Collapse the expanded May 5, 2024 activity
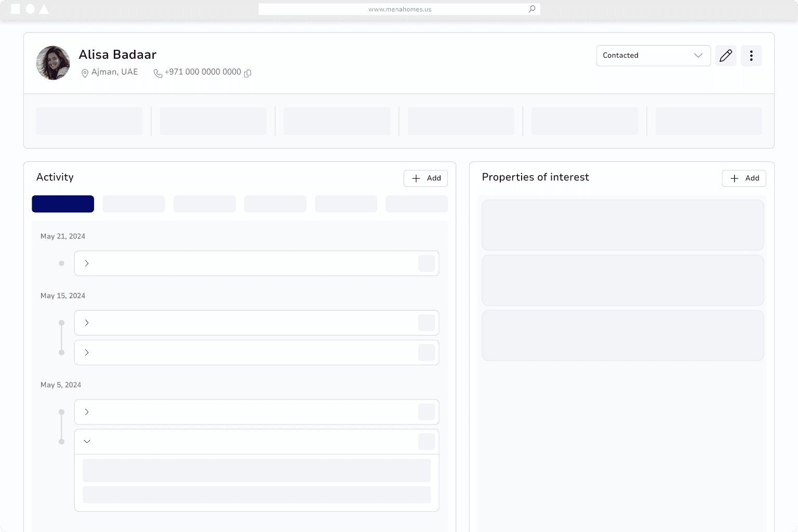Viewport: 798px width, 532px height. (x=87, y=442)
